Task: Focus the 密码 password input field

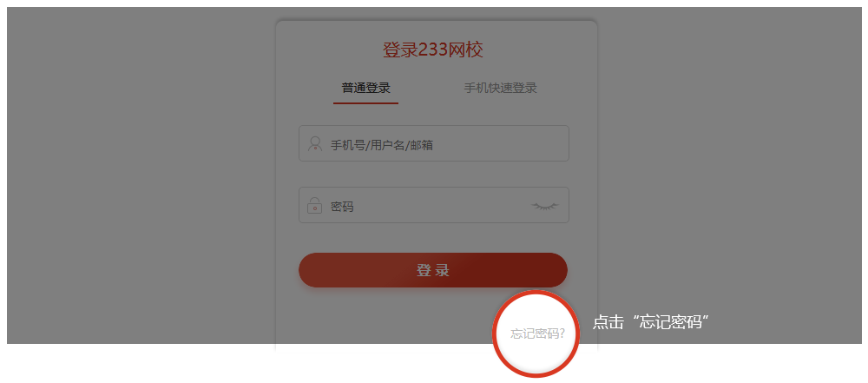Action: [x=434, y=205]
